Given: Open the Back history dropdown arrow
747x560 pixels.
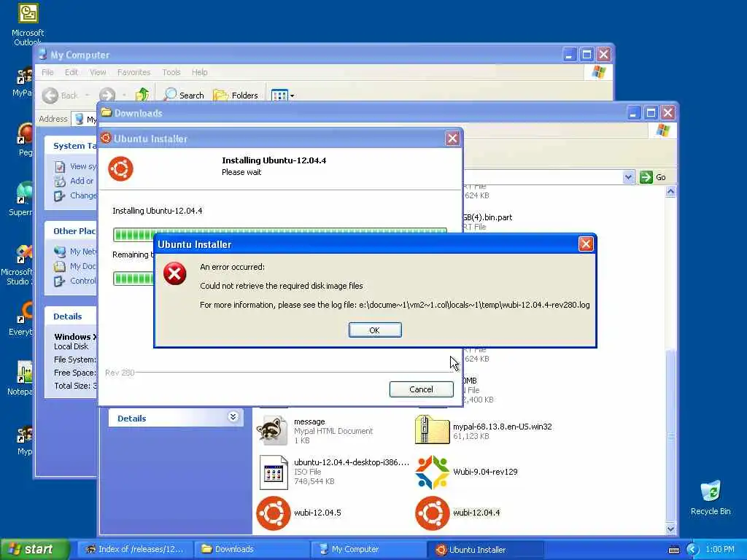Looking at the screenshot, I should tap(88, 96).
